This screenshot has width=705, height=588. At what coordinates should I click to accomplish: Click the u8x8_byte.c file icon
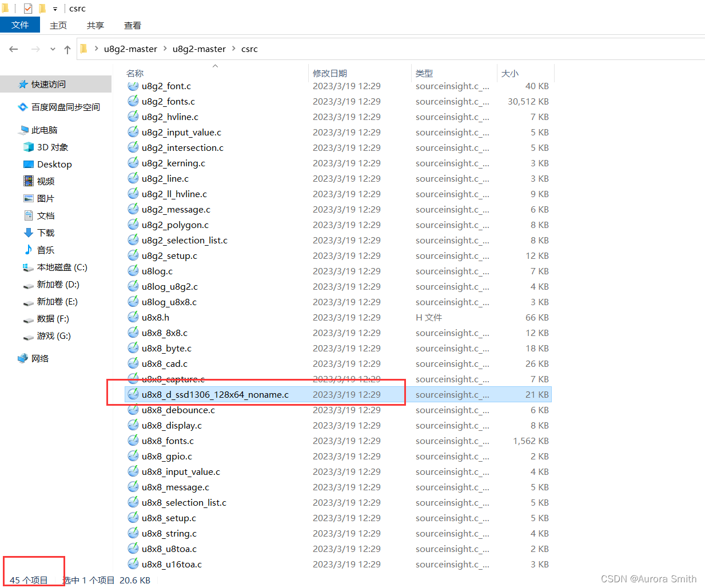pos(133,348)
